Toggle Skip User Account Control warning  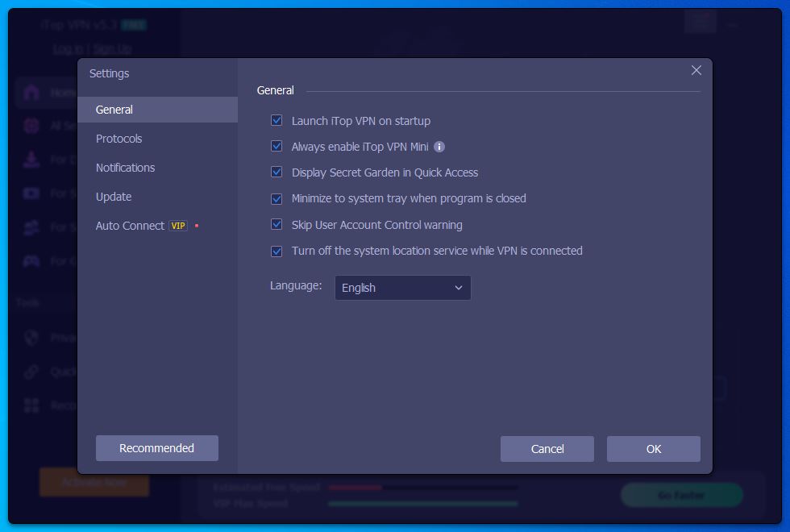[x=276, y=224]
